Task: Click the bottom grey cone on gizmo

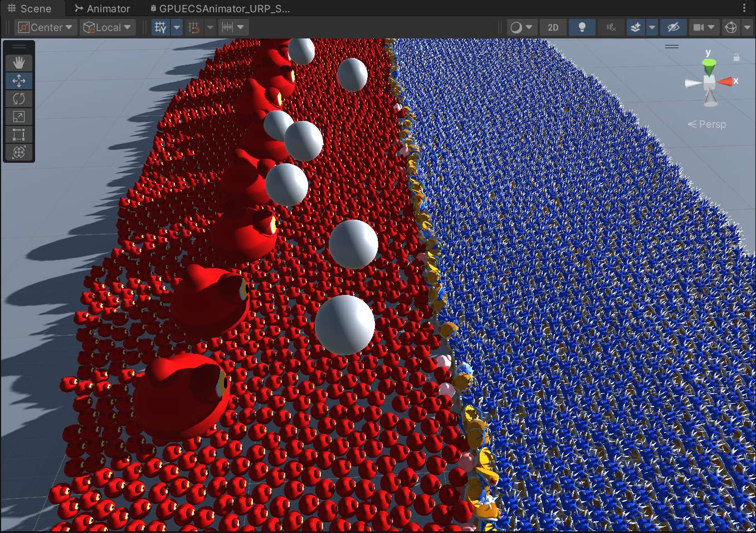Action: click(710, 98)
